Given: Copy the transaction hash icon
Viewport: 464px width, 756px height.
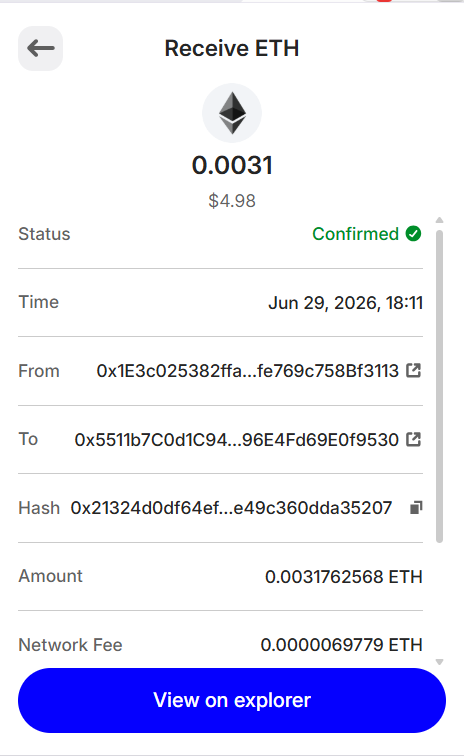Looking at the screenshot, I should pos(416,508).
